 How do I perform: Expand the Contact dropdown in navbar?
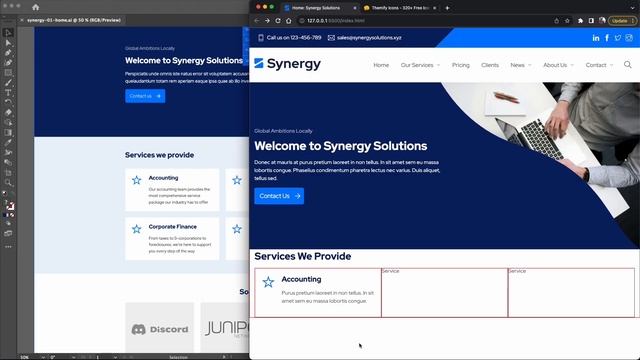(x=599, y=65)
